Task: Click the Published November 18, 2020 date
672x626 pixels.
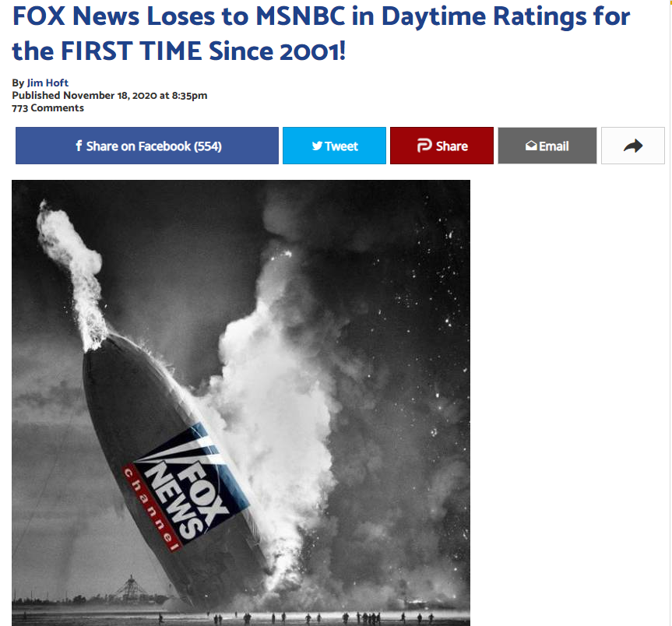Action: pyautogui.click(x=110, y=95)
